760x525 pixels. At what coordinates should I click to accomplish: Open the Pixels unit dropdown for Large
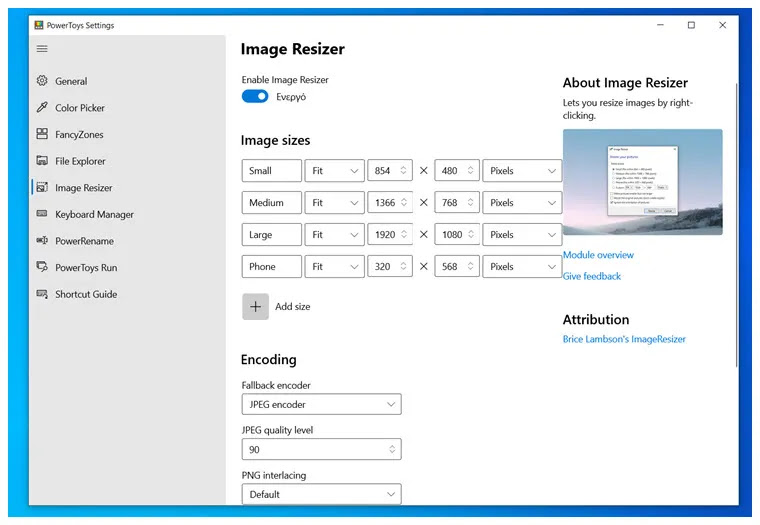tap(522, 235)
